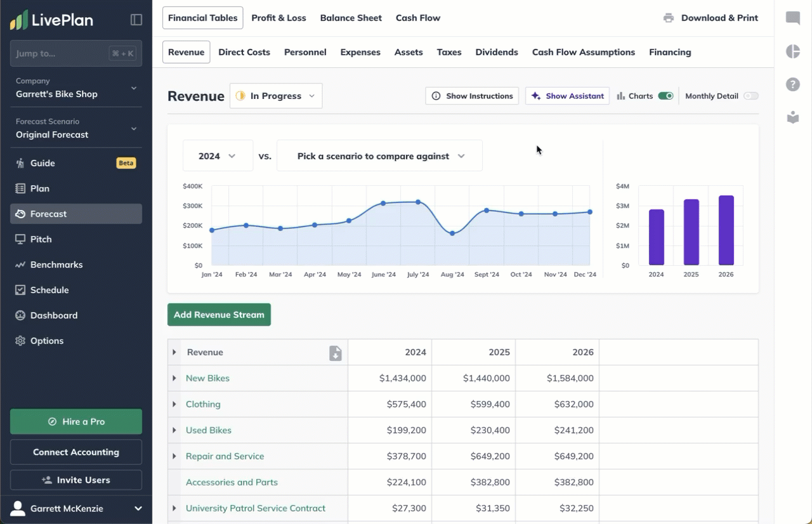Collapse the sidebar panel icon
This screenshot has height=524, width=812.
pyautogui.click(x=136, y=20)
